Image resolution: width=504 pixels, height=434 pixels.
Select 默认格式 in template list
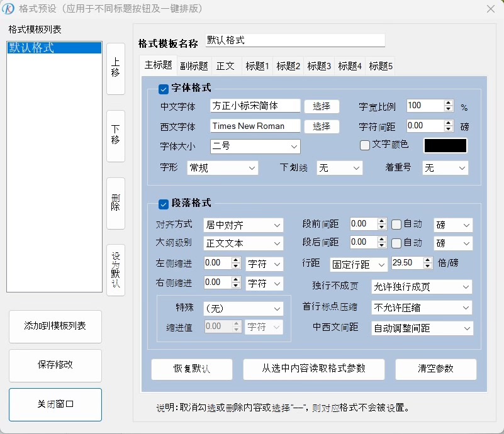click(54, 48)
